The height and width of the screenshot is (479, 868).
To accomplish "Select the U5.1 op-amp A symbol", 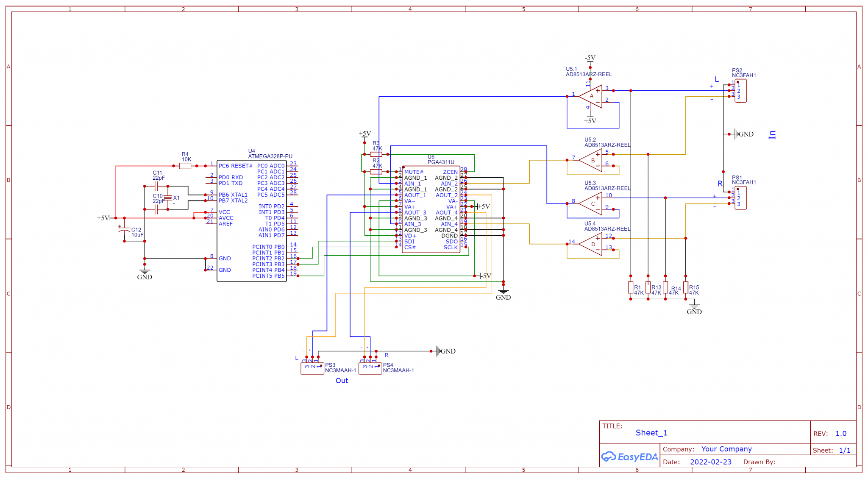I will 590,97.
